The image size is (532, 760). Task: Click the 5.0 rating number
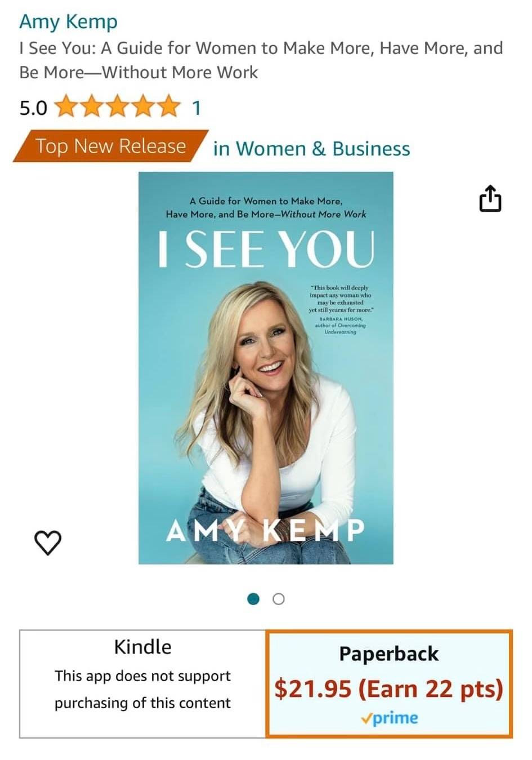[33, 108]
